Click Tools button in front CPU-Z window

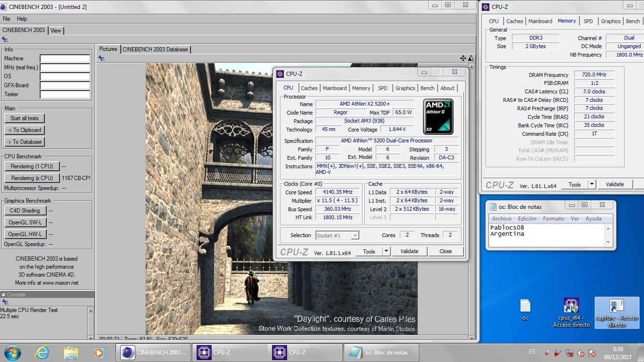coord(369,251)
